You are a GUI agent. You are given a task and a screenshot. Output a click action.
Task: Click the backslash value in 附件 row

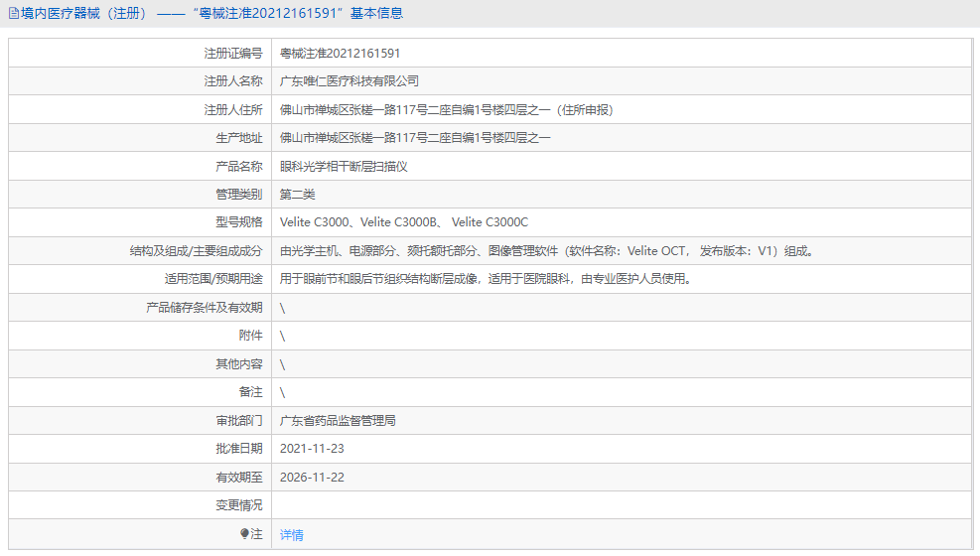tap(283, 337)
